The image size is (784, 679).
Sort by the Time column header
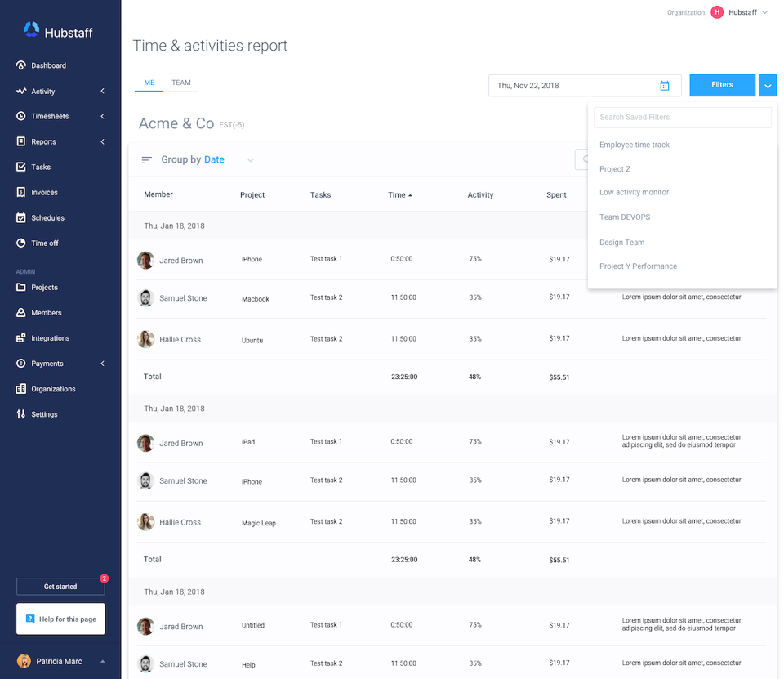point(400,195)
